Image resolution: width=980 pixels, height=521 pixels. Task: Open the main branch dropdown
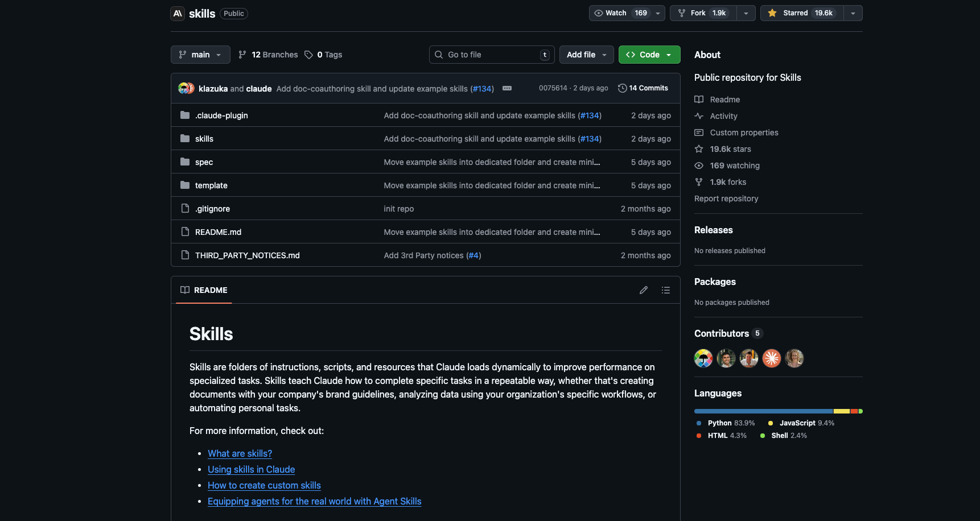(x=200, y=55)
